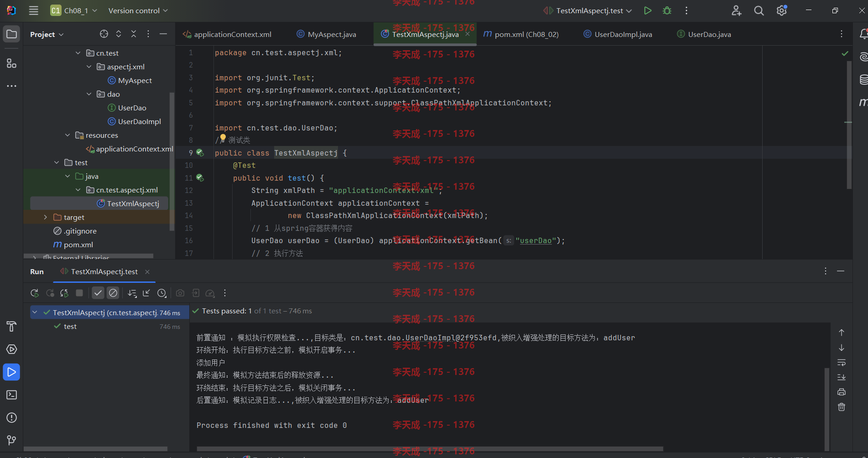
Task: Toggle show passed tests checkmark
Action: pos(98,293)
